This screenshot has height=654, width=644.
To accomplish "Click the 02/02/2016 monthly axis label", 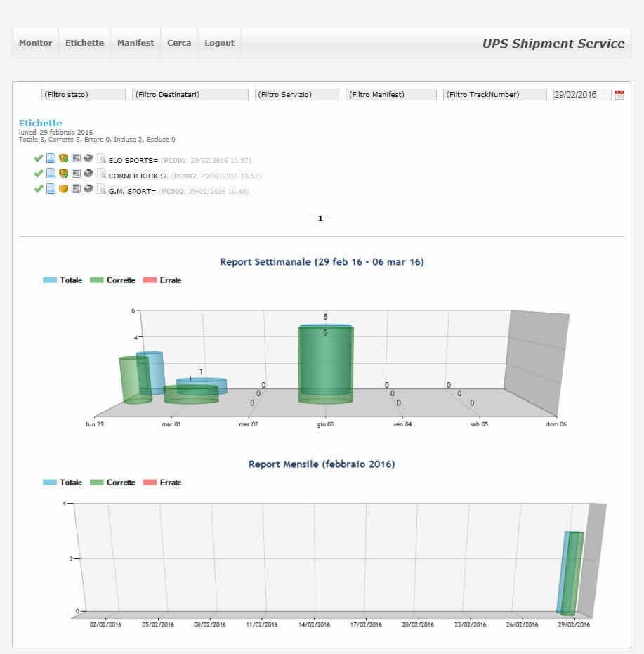I will tap(105, 624).
